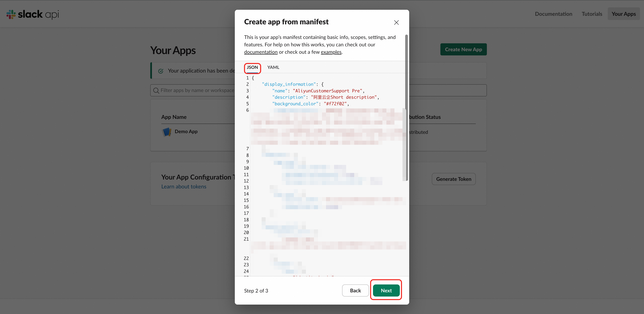Click the App Name column header
Screen dimensions: 644x314
[174, 117]
